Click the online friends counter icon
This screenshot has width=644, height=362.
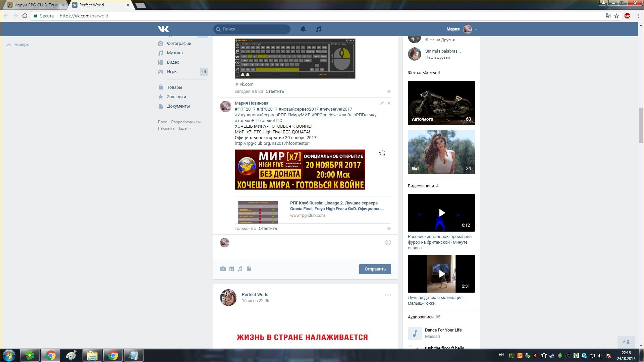click(x=626, y=342)
